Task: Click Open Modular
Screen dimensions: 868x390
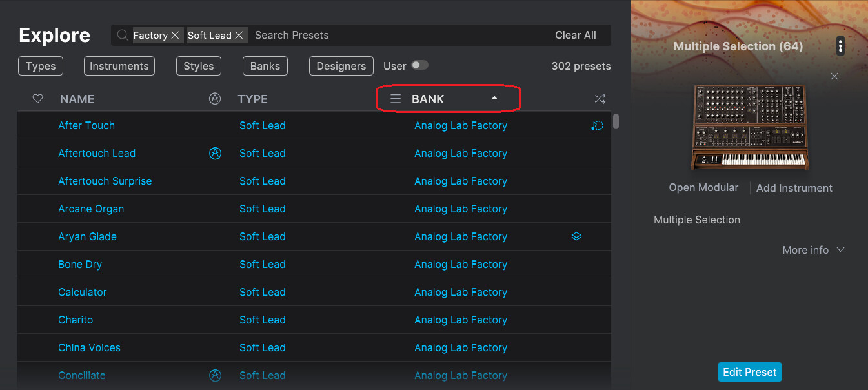Action: tap(703, 188)
